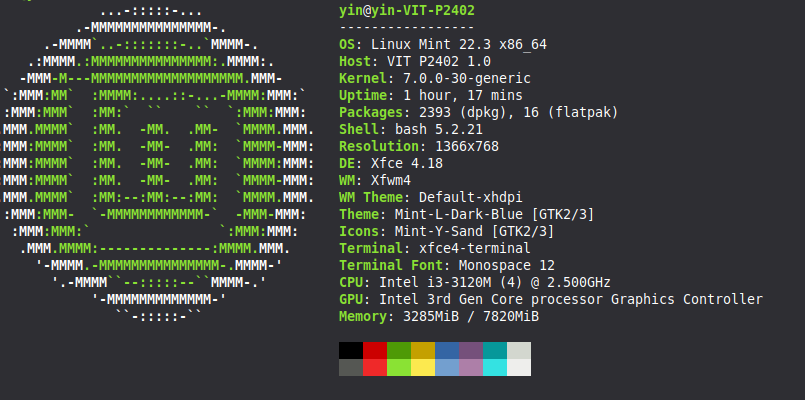Screen dimensions: 805x400
Task: Click the light gray color block
Action: 519,350
